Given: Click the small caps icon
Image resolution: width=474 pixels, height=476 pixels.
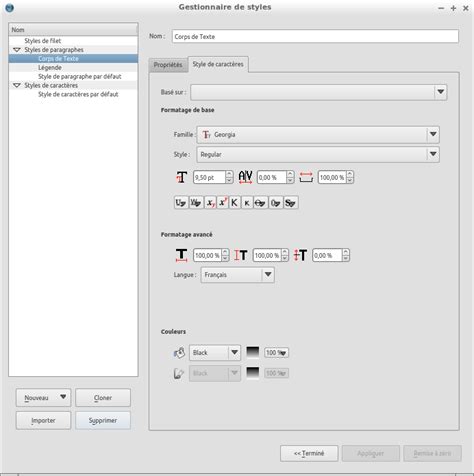Looking at the screenshot, I should [247, 202].
